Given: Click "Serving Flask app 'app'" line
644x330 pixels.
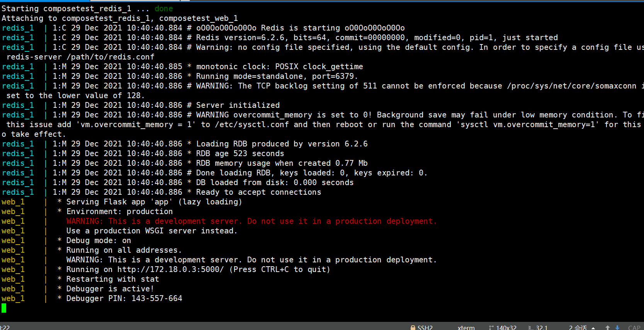Looking at the screenshot, I should (154, 202).
